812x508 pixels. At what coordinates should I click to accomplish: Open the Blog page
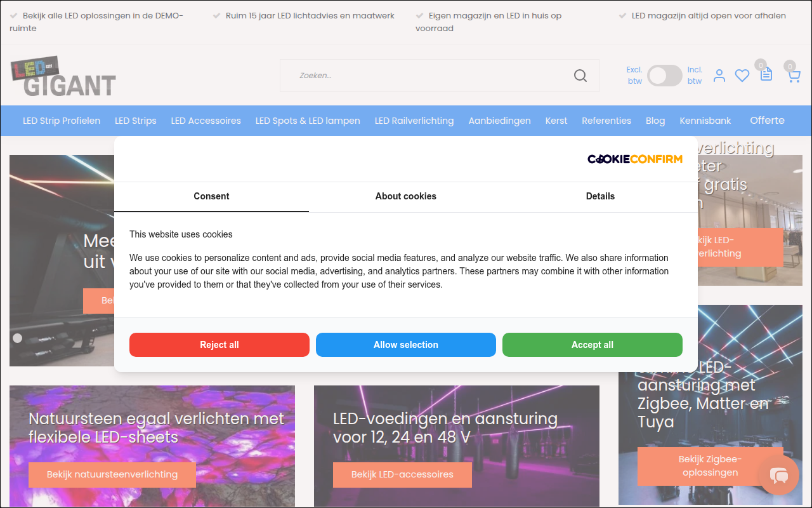(655, 121)
